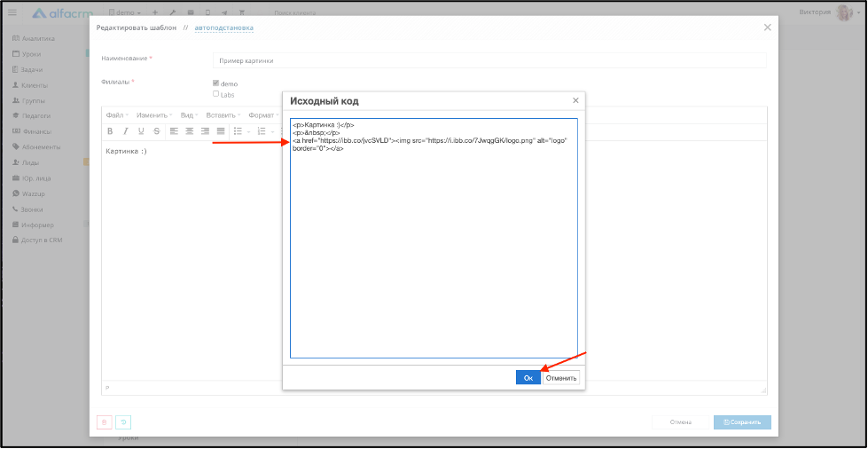
Task: Open Юр. лица in the sidebar
Action: click(x=32, y=178)
